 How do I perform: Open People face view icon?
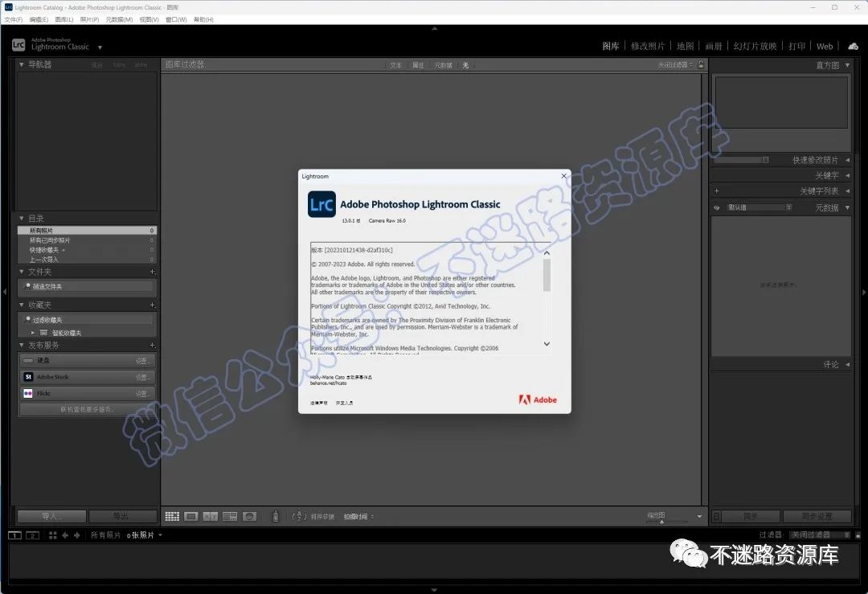pos(250,517)
